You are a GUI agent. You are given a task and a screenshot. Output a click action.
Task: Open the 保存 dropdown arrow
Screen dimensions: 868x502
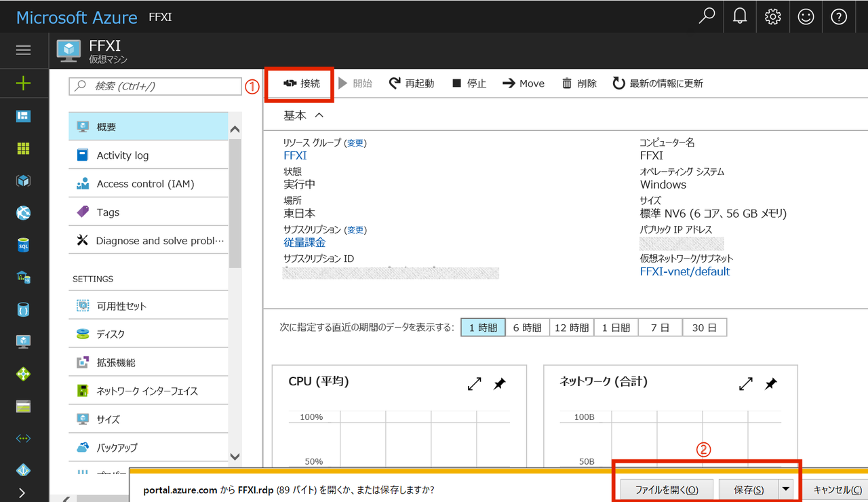point(787,490)
